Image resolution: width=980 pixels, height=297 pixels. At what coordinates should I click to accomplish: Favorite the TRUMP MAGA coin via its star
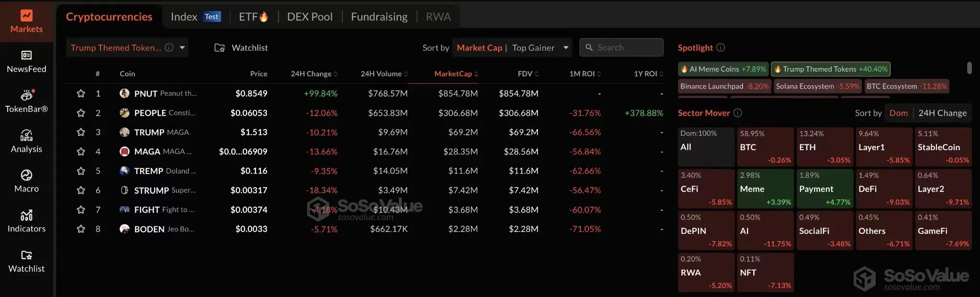(x=81, y=132)
